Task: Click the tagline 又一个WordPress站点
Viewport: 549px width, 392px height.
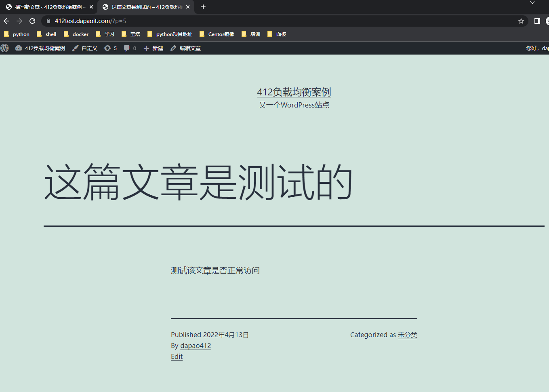Action: 294,105
